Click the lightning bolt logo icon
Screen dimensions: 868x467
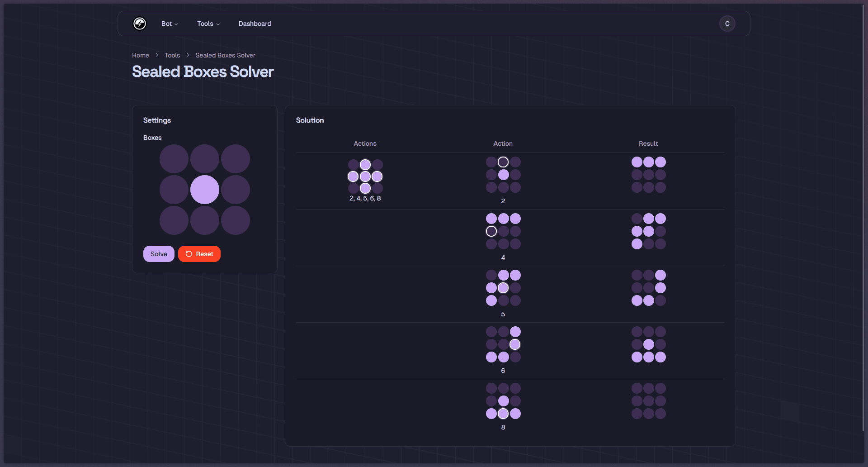139,24
